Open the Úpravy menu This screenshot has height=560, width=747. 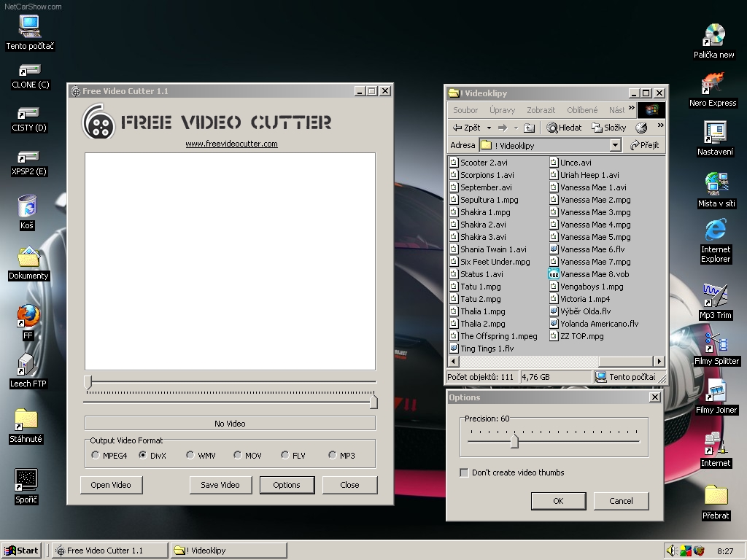point(502,110)
